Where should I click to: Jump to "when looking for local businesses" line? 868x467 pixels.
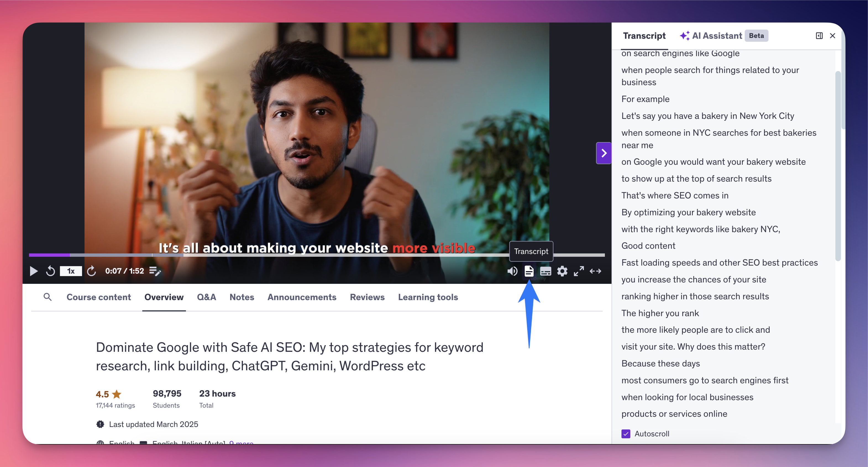click(687, 397)
